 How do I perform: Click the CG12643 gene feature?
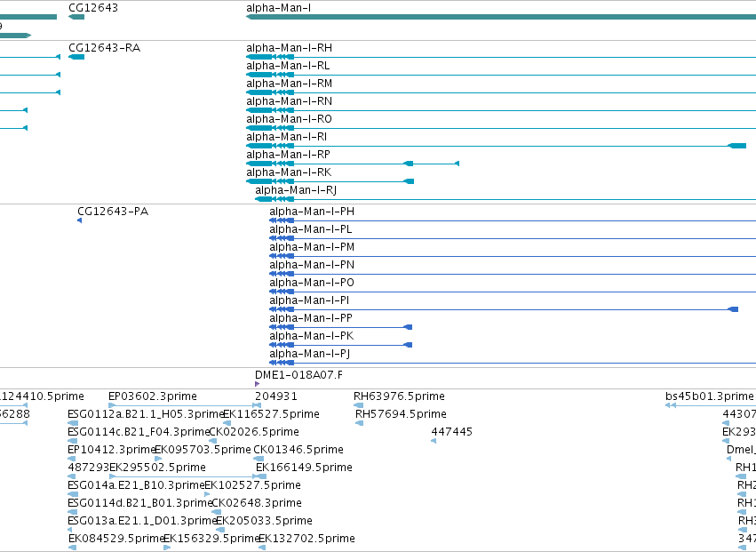76,17
